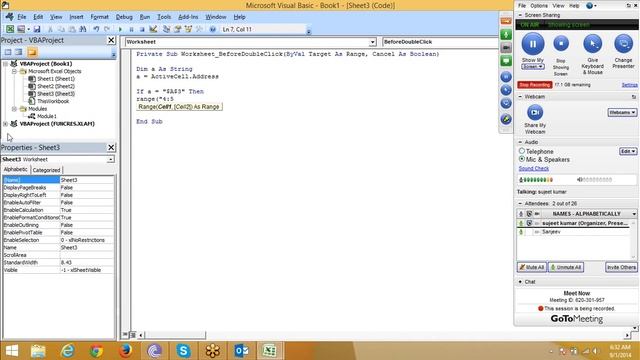Click the Sound Check link

click(533, 169)
